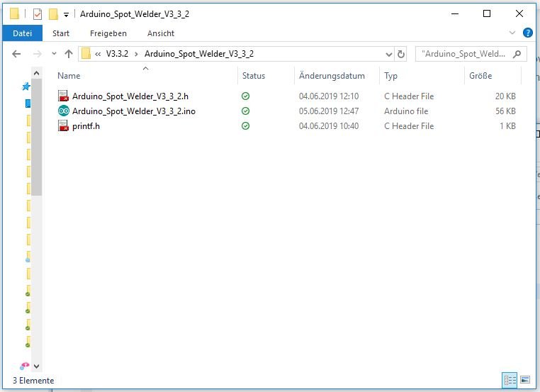540x392 pixels.
Task: Click the back navigation arrow
Action: click(x=16, y=54)
